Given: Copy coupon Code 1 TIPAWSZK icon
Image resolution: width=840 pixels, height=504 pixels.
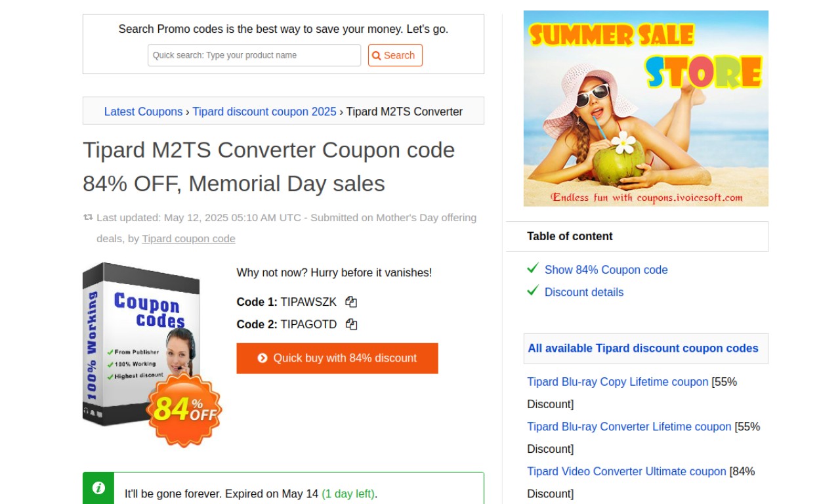Looking at the screenshot, I should point(351,302).
